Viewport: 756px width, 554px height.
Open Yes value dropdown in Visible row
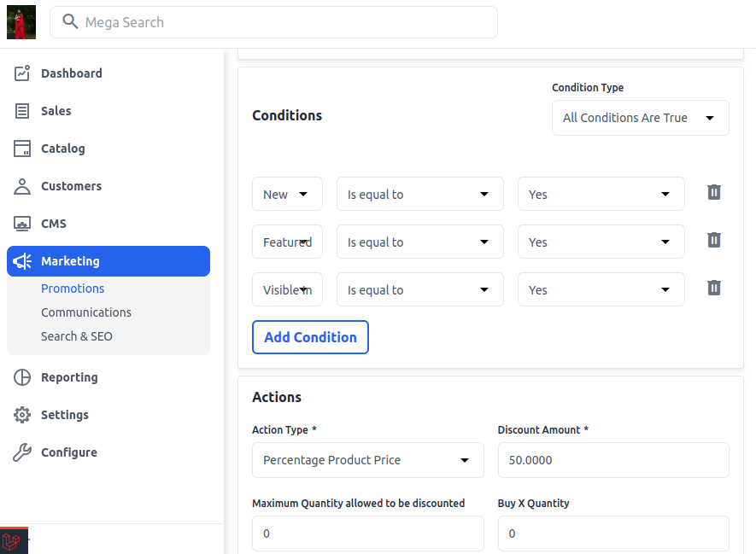pyautogui.click(x=601, y=289)
